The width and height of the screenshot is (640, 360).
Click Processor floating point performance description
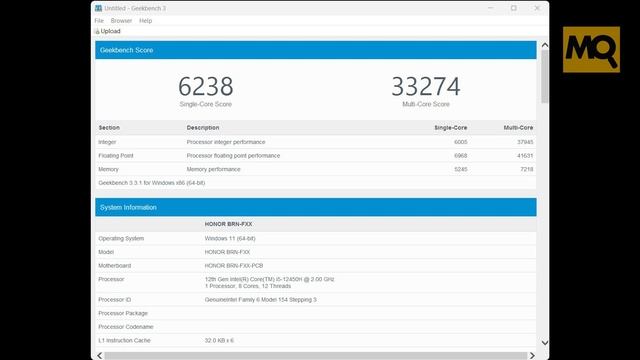(233, 156)
